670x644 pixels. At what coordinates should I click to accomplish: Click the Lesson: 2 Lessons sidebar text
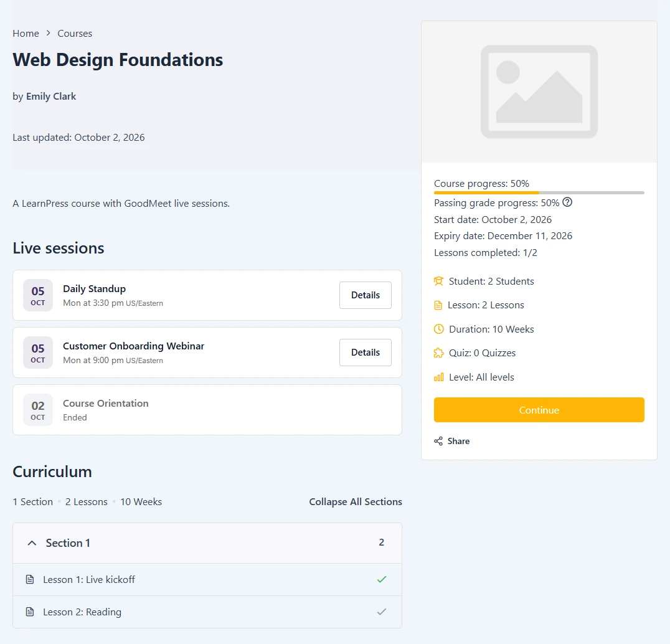[x=486, y=305]
